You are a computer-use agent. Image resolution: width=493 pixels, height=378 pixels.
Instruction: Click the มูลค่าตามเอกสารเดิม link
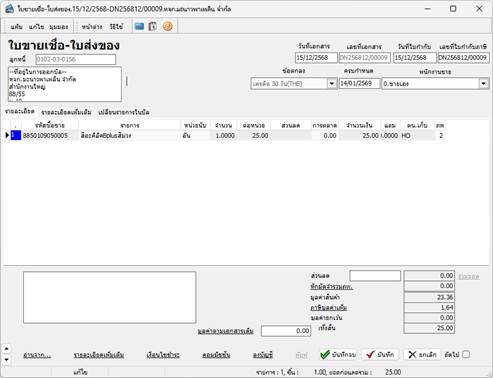pyautogui.click(x=225, y=331)
